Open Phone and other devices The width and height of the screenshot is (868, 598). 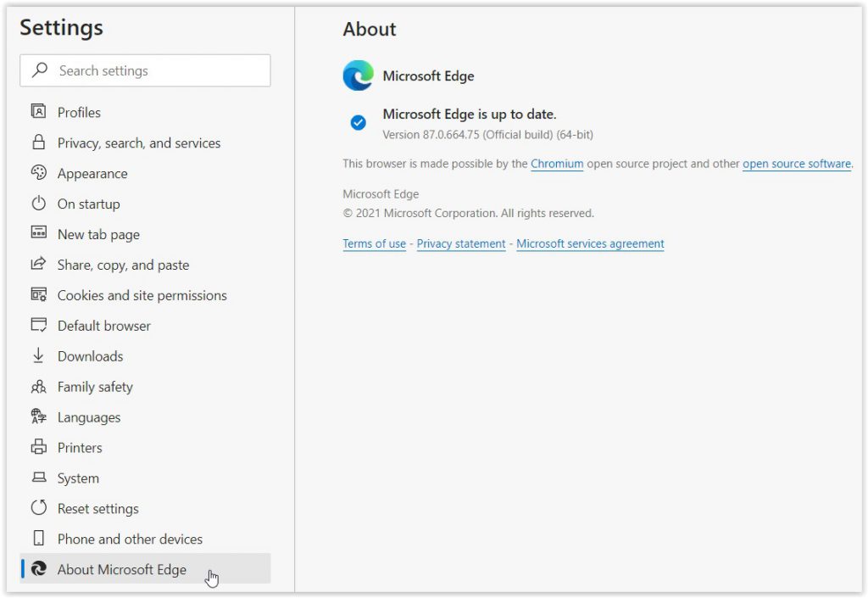145,539
